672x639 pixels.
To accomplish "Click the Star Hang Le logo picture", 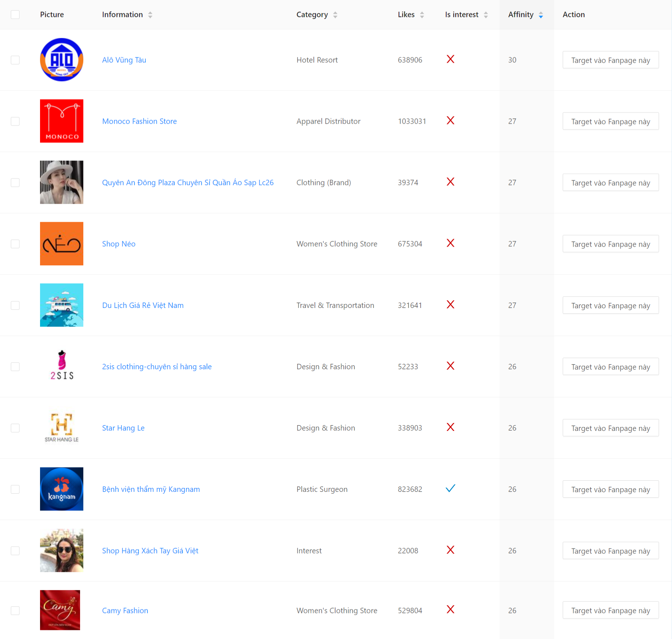I will coord(62,428).
